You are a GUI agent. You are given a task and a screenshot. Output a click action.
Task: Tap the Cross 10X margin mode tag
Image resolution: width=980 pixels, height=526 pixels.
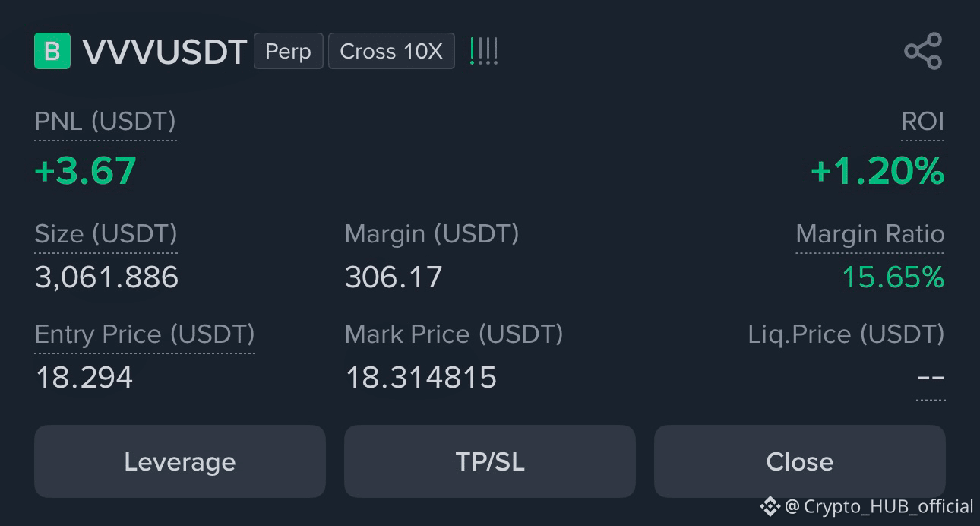pos(391,51)
